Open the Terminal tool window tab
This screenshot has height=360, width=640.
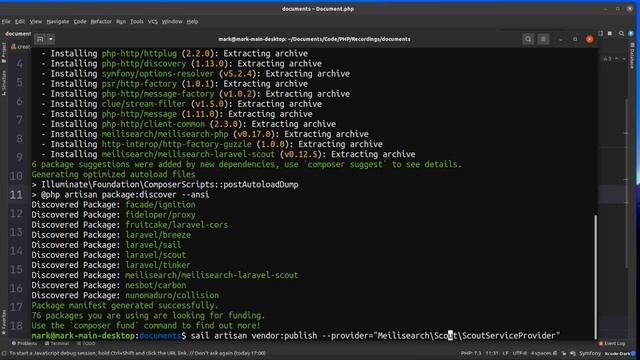pos(57,344)
